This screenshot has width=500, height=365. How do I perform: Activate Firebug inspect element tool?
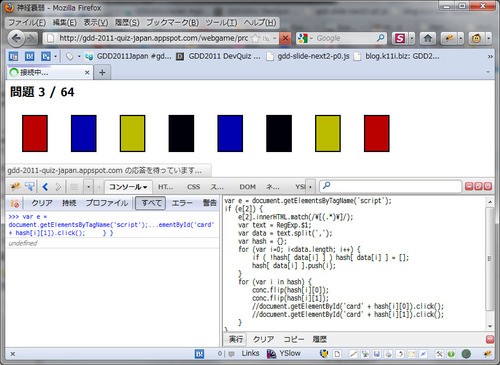coord(30,187)
